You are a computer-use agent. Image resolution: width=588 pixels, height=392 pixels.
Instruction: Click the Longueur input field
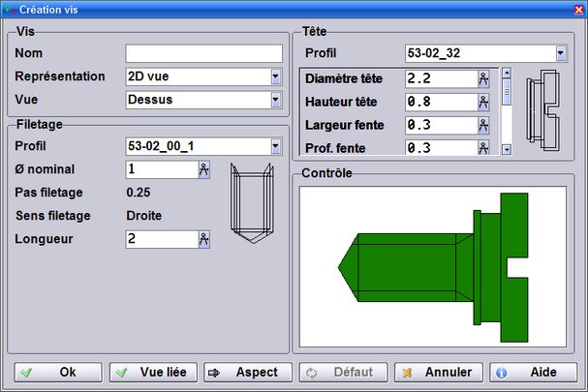click(x=162, y=239)
